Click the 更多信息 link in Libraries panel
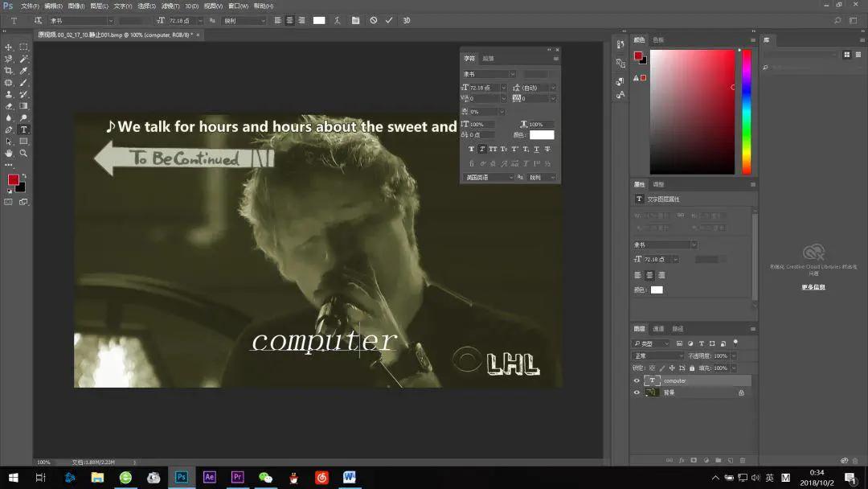This screenshot has width=868, height=489. click(813, 287)
